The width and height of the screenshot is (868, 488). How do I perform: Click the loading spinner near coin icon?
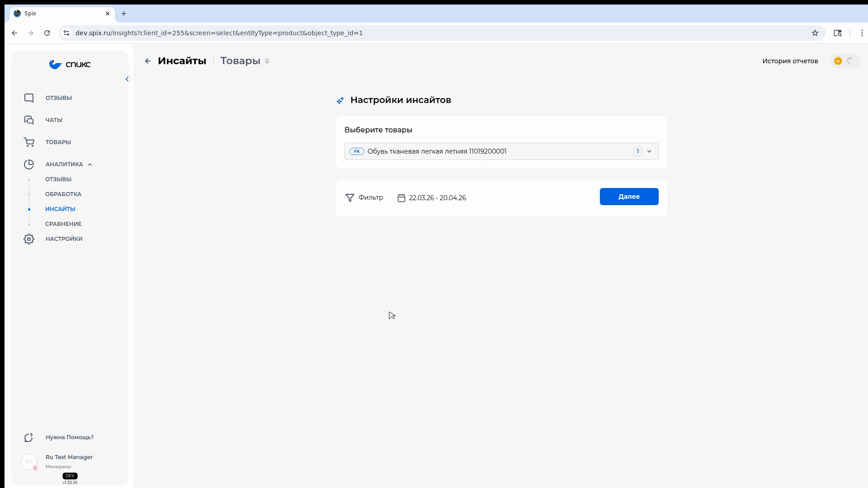850,61
